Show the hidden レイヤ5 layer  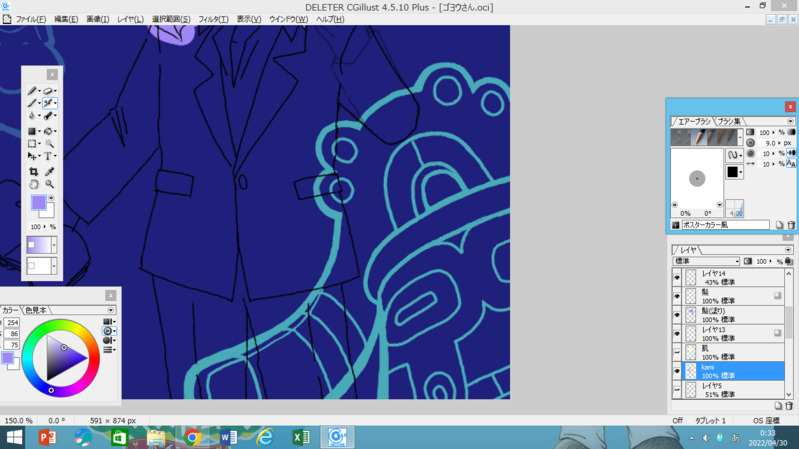677,390
